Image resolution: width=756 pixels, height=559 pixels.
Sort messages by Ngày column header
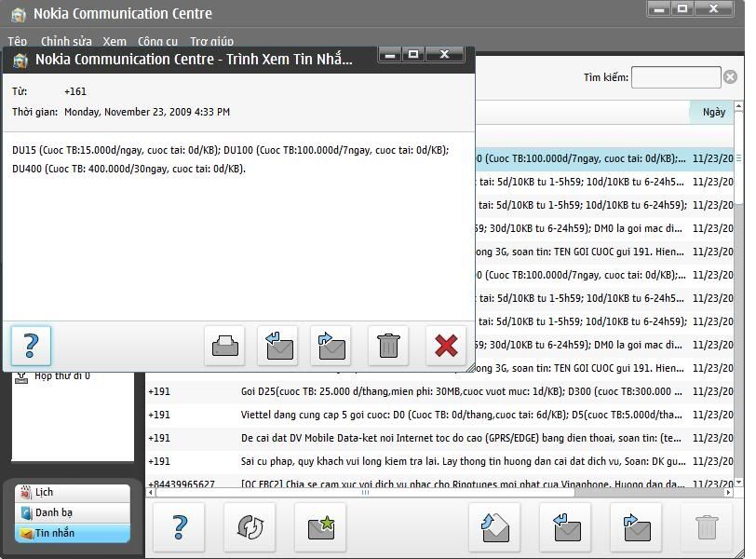tap(713, 112)
